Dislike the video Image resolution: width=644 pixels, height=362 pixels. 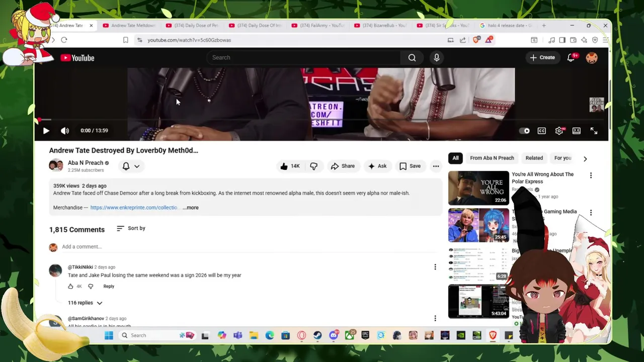[x=313, y=166]
